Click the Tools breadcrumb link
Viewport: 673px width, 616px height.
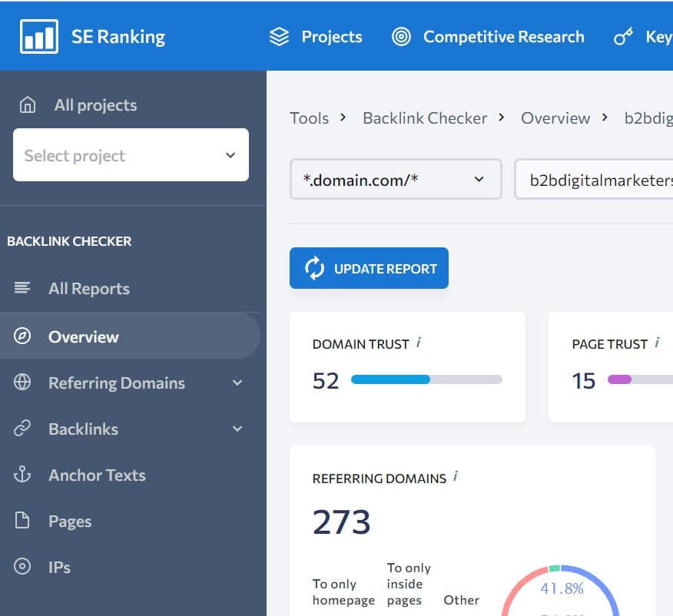tap(309, 118)
